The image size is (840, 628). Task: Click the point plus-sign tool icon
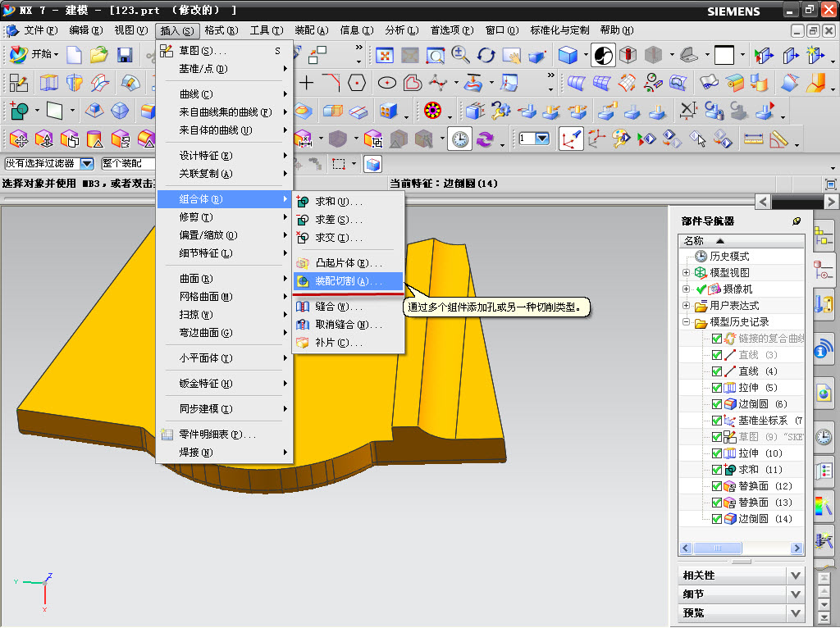(306, 83)
